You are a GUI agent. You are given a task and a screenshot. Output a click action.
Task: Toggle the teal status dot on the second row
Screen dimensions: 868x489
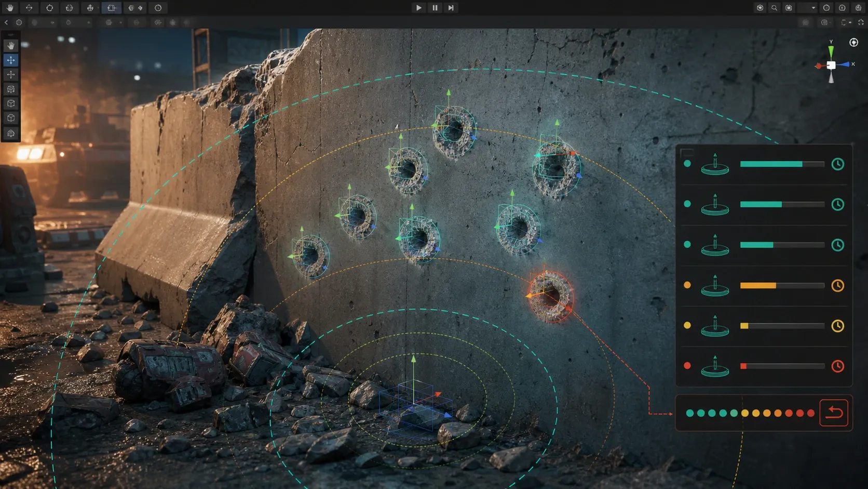(x=687, y=204)
